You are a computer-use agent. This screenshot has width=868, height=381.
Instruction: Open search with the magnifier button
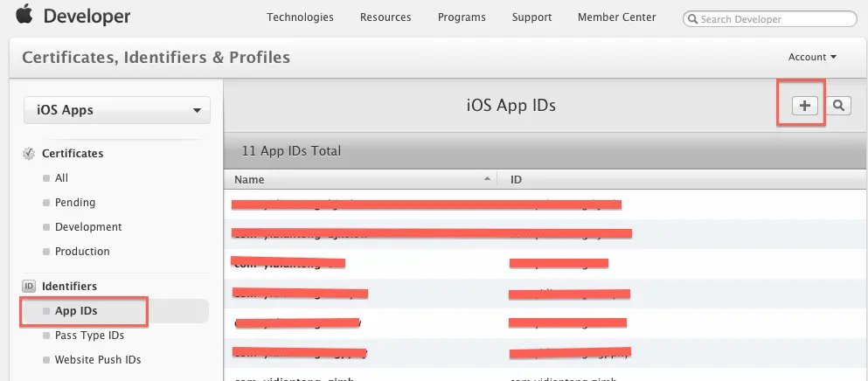point(838,105)
